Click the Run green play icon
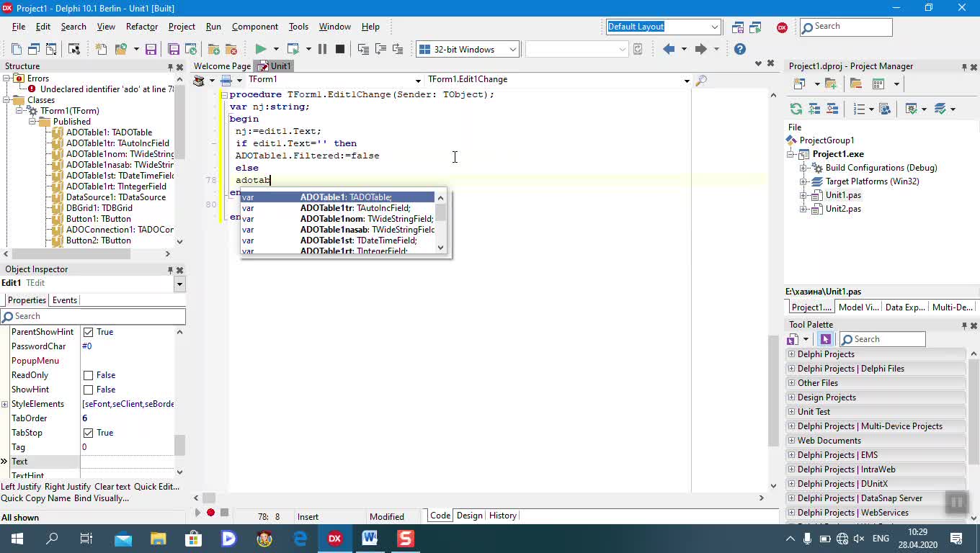The width and height of the screenshot is (980, 553). 261,49
